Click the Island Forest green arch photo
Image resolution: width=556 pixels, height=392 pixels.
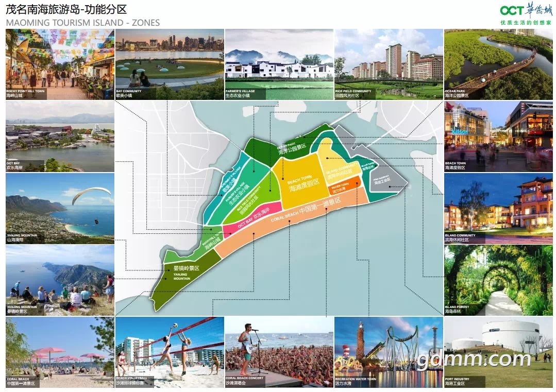[498, 280]
